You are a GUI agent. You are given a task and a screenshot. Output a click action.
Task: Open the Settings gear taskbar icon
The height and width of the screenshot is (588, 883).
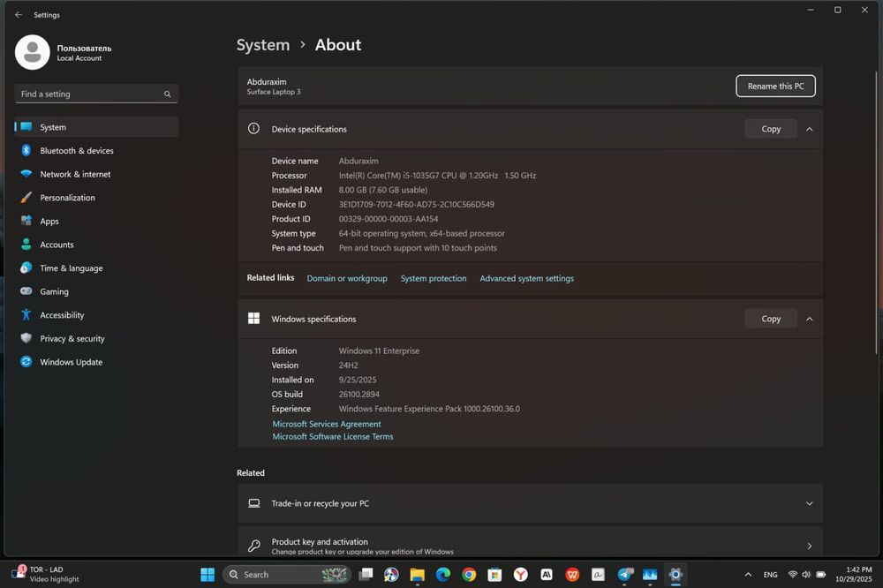click(x=675, y=575)
